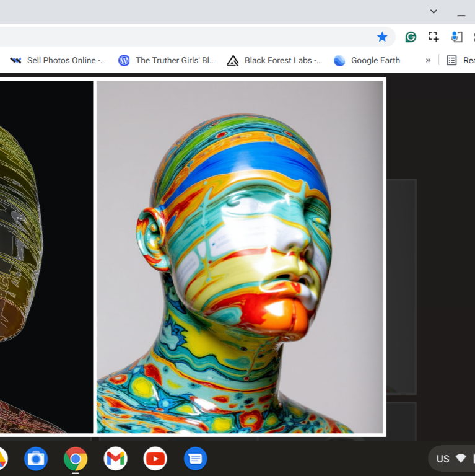
Task: Launch Google Chrome from the shelf
Action: pyautogui.click(x=76, y=459)
